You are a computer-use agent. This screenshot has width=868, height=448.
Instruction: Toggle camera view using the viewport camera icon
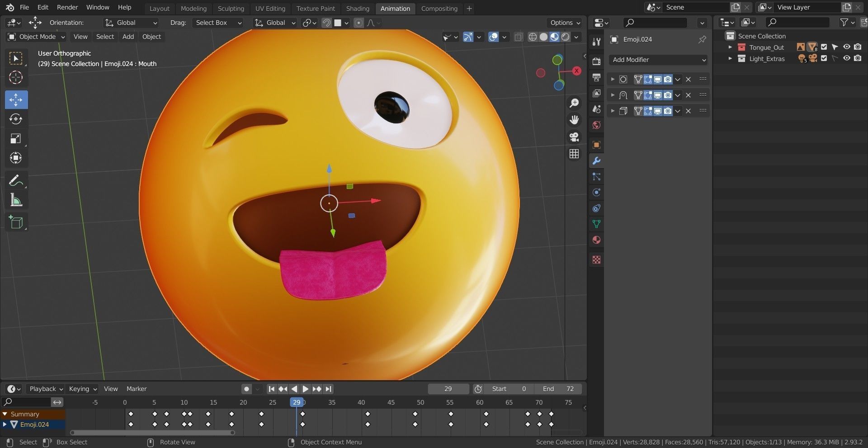[x=574, y=137]
